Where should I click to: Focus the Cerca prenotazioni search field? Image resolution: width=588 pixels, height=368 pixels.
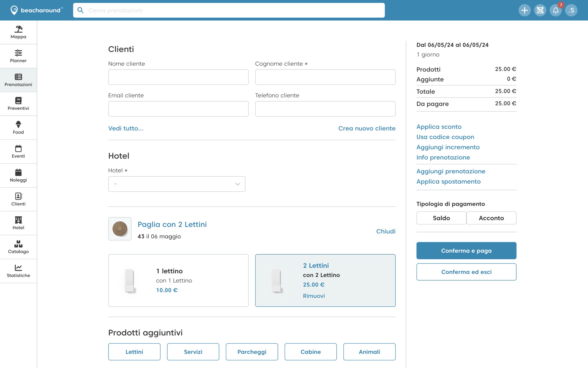click(x=229, y=10)
